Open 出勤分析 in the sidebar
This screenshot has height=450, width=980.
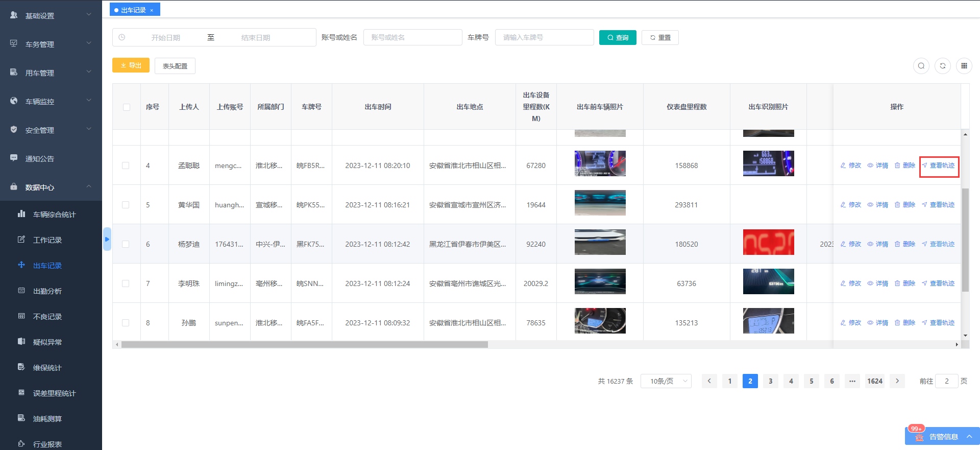[51, 291]
